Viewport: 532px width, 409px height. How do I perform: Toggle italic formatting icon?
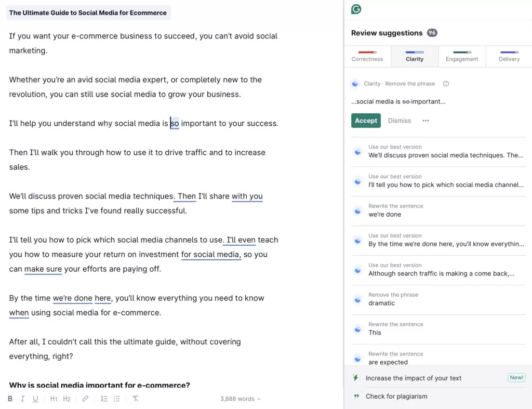point(23,399)
